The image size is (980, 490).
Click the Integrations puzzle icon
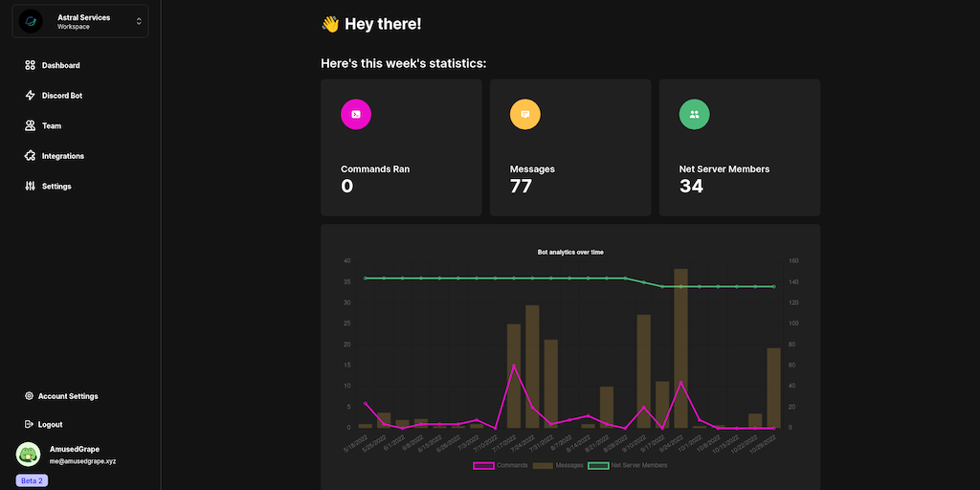(31, 156)
